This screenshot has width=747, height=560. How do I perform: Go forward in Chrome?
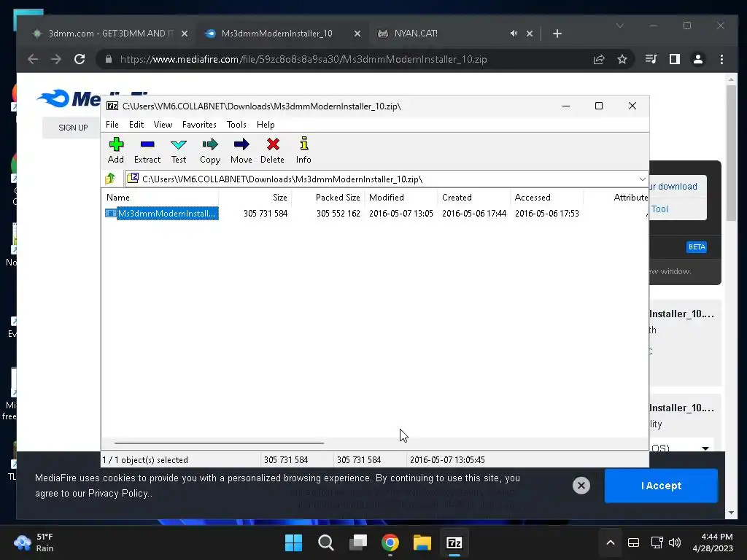(x=56, y=59)
